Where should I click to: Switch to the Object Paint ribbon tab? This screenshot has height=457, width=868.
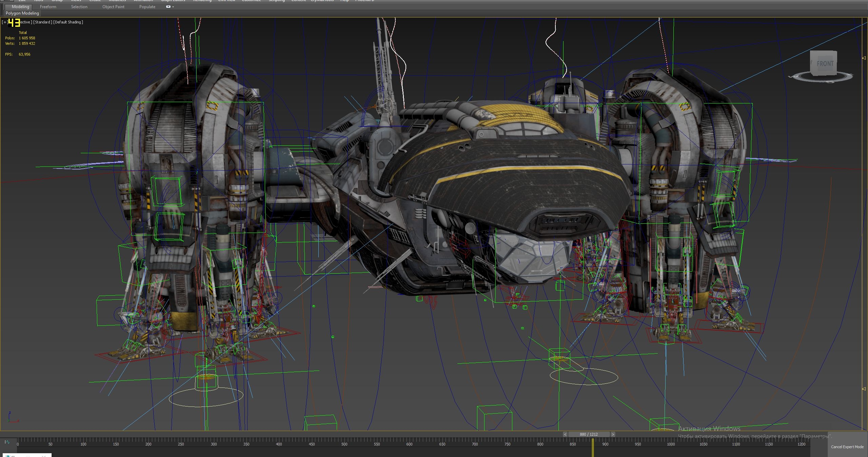click(x=113, y=6)
